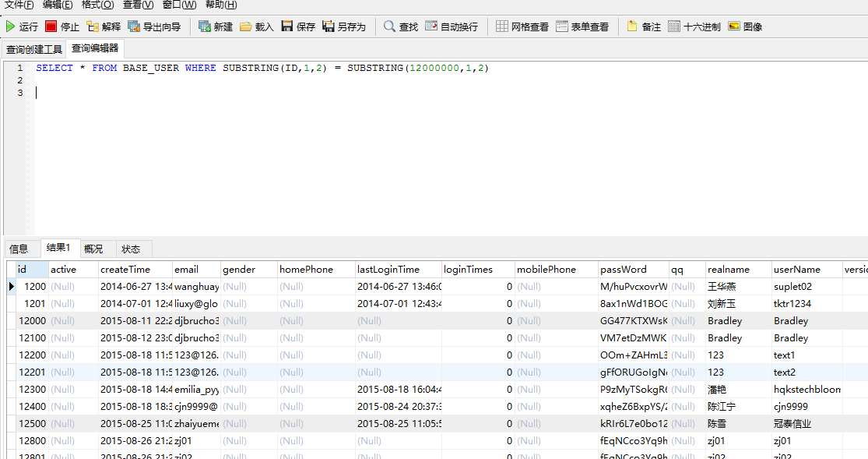The width and height of the screenshot is (868, 459).
Task: Click userName cell tktr1234
Action: 807,304
